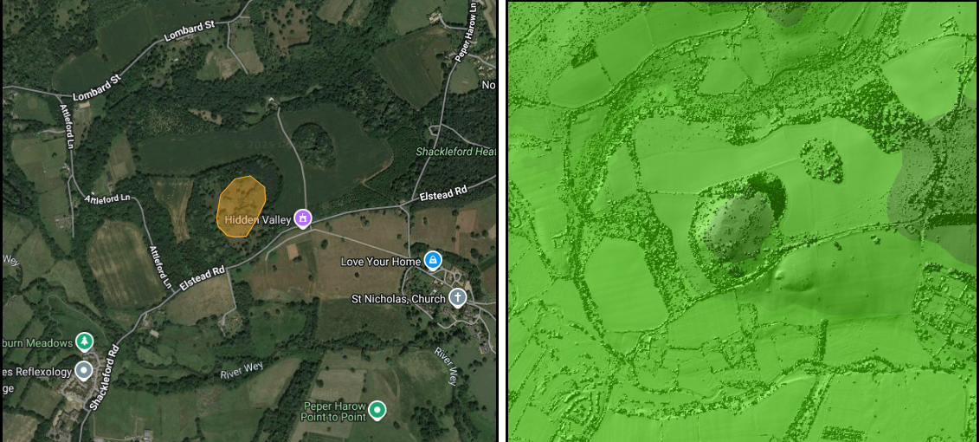Open the St Nicholas Church cross marker

click(x=457, y=298)
